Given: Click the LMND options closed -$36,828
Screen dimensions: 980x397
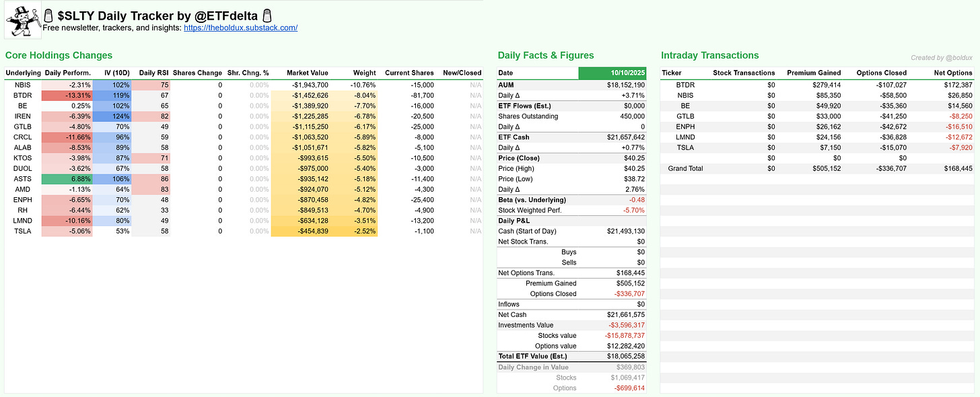Looking at the screenshot, I should (893, 137).
